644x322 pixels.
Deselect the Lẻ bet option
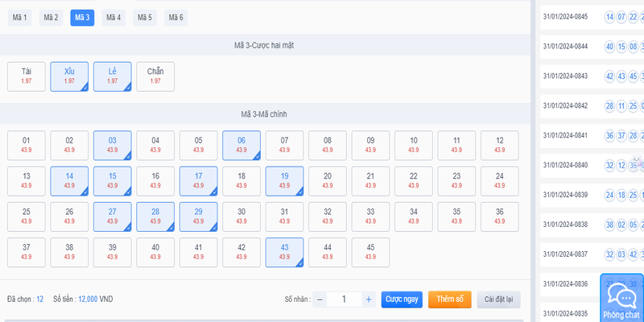click(x=113, y=76)
